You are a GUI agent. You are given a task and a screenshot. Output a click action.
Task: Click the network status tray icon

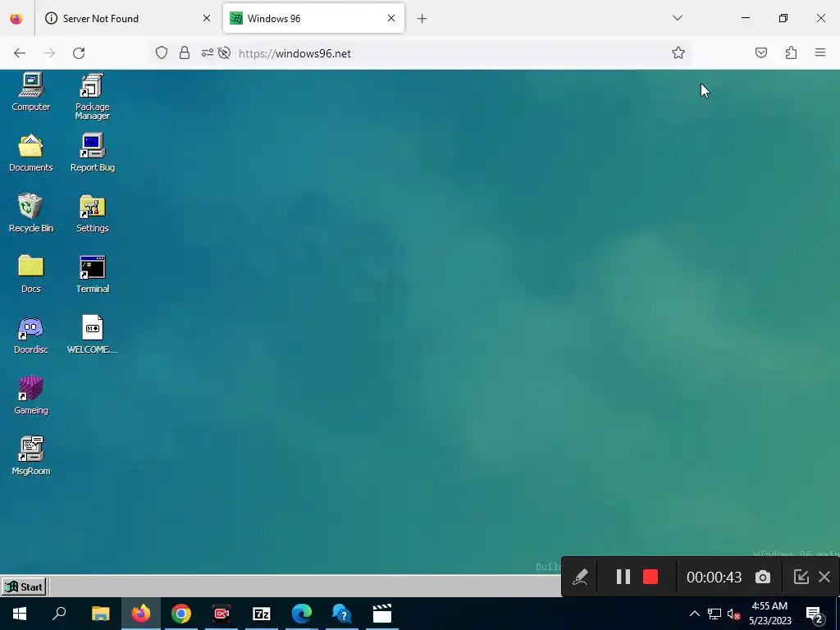click(x=714, y=614)
